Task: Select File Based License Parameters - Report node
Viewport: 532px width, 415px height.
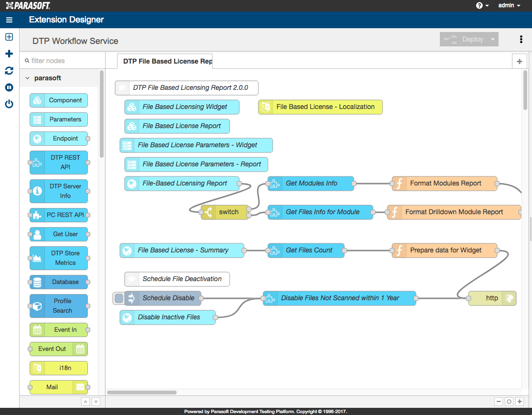Action: pos(196,164)
